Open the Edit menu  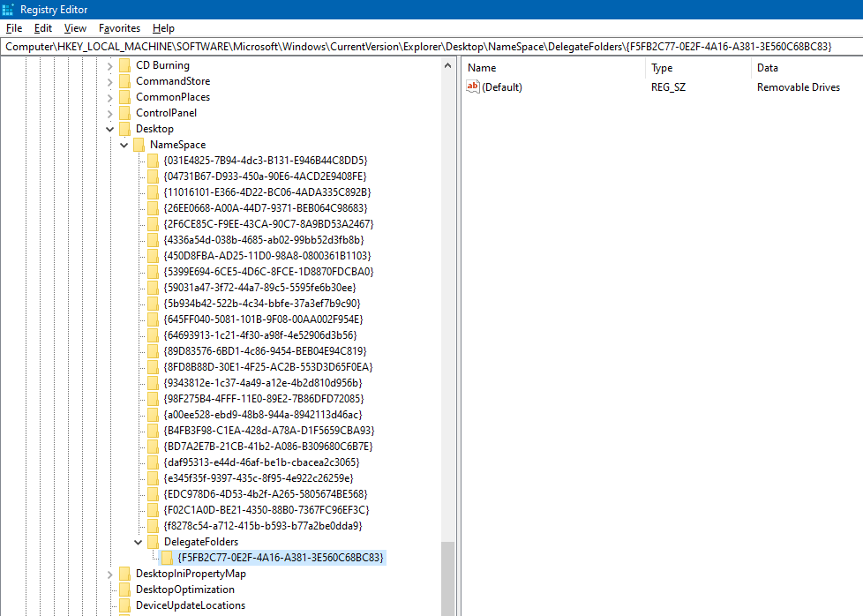pos(42,27)
